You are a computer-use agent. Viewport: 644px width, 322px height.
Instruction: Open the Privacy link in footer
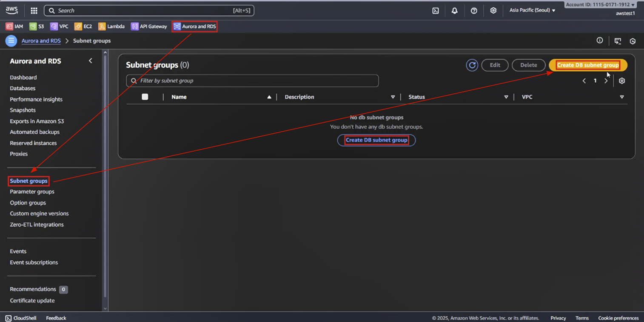coord(558,318)
